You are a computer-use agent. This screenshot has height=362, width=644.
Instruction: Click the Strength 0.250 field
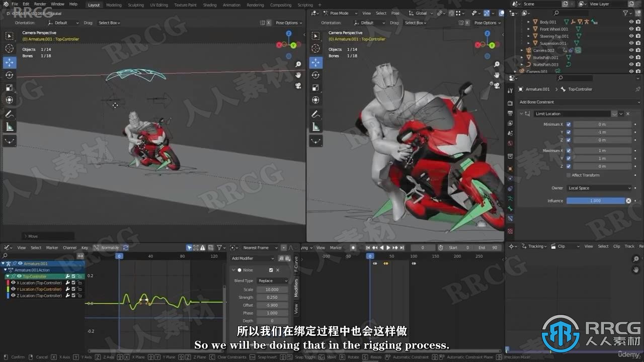pos(272,297)
